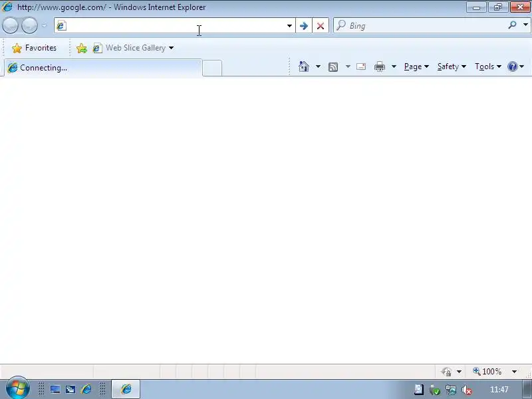Click the RSS feeds icon
This screenshot has width=532, height=399.
point(333,67)
